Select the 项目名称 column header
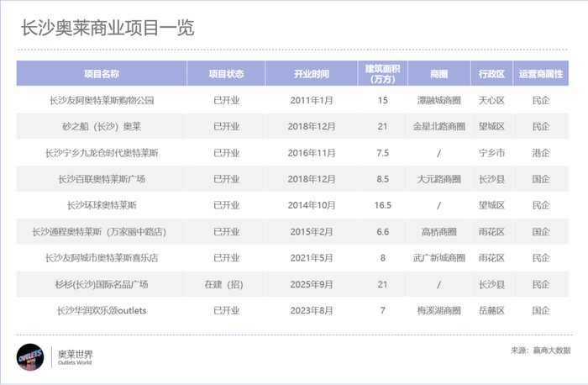588x385 pixels. (102, 73)
